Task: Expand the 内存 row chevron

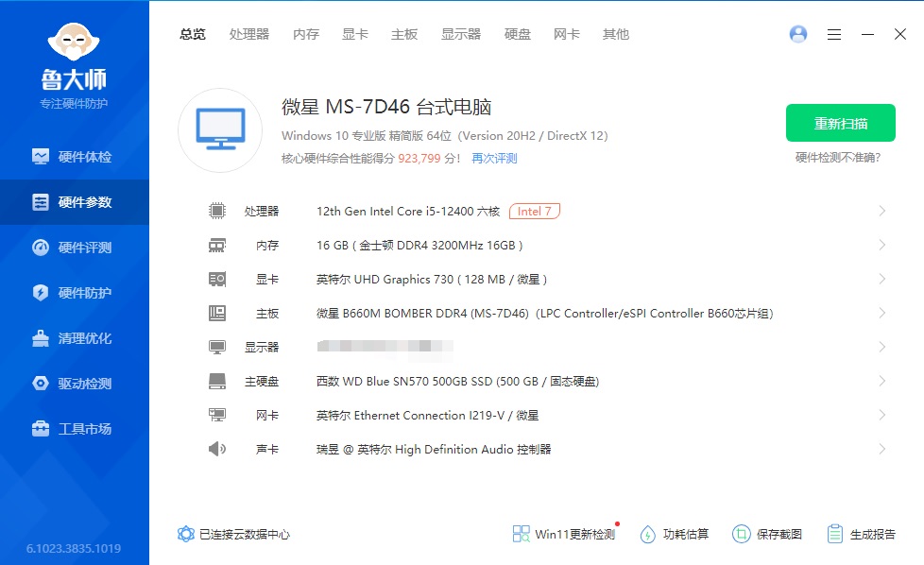Action: 881,245
